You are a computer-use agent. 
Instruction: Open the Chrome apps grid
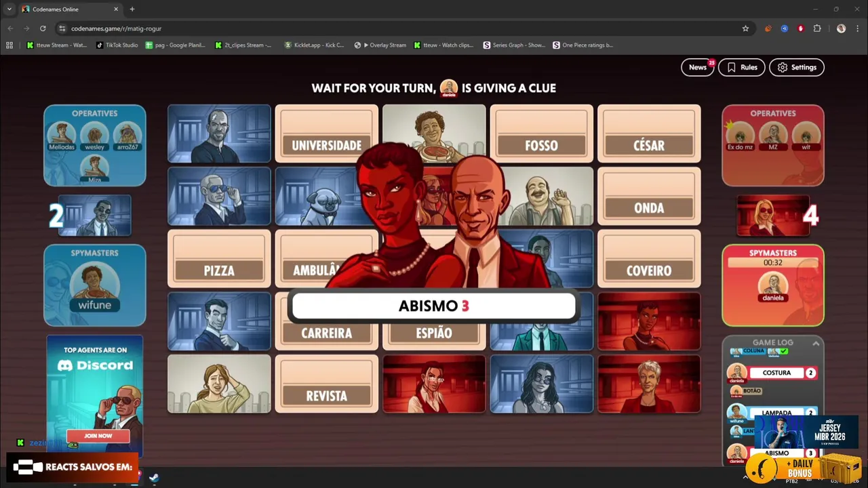point(9,45)
